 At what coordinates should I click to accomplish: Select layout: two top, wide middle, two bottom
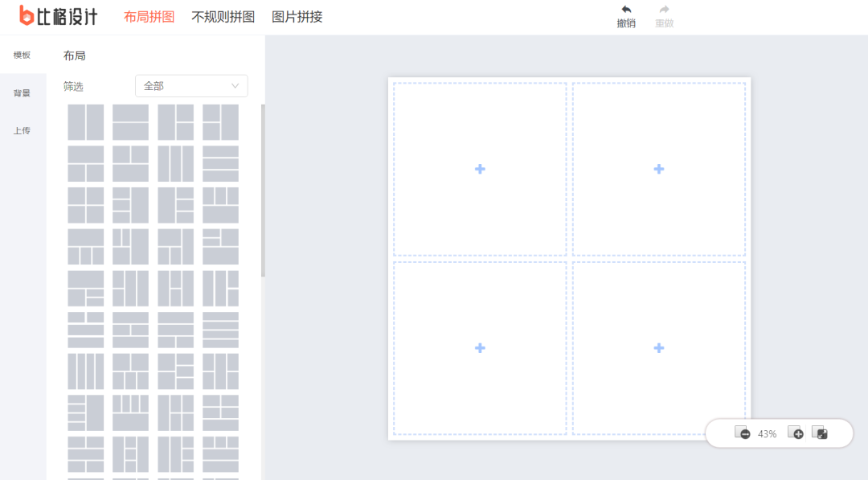[86, 454]
